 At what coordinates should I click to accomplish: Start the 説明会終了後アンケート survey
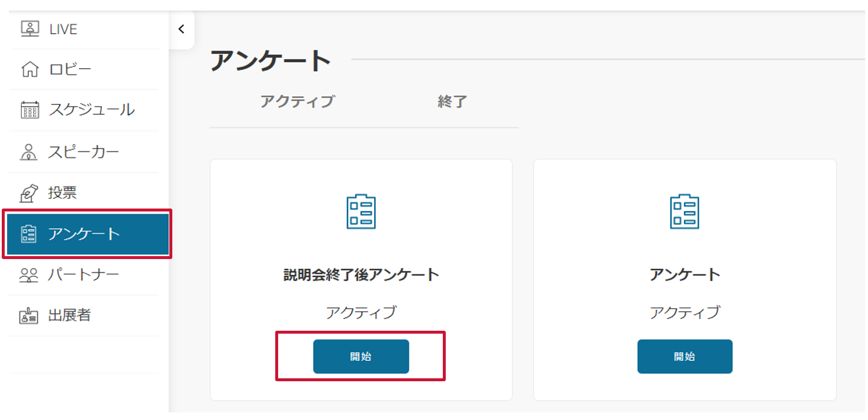(361, 357)
